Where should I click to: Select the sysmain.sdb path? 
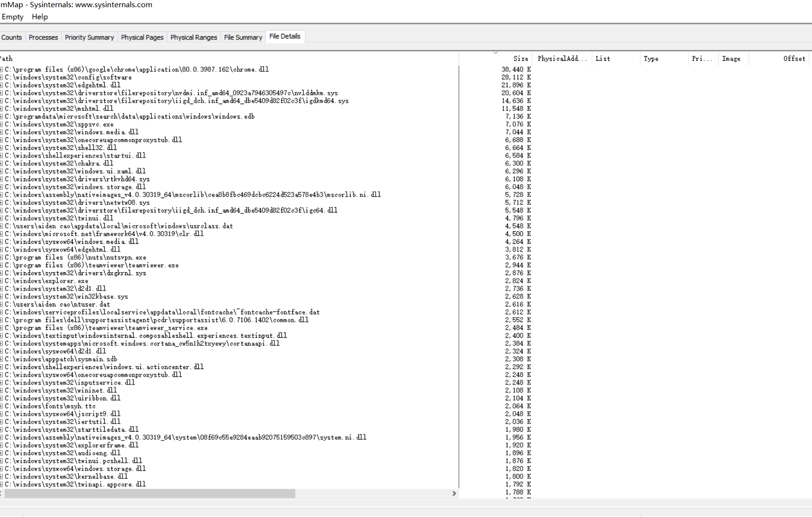tap(61, 359)
